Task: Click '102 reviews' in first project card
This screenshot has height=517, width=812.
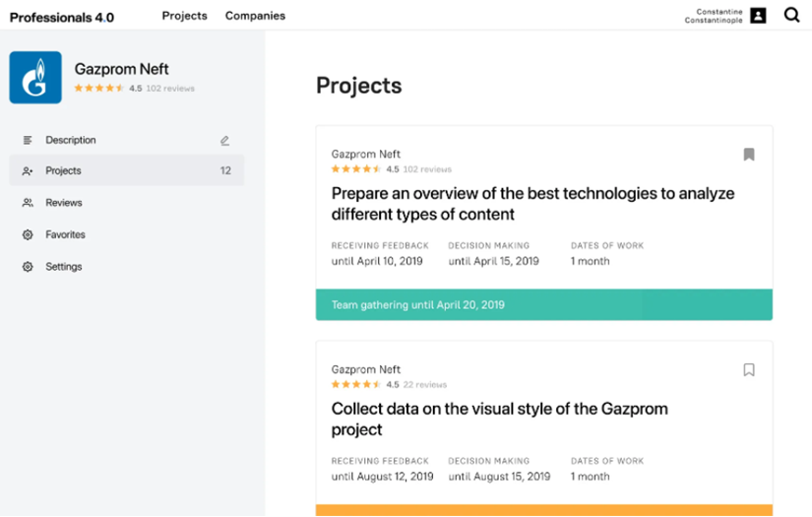Action: pyautogui.click(x=427, y=169)
